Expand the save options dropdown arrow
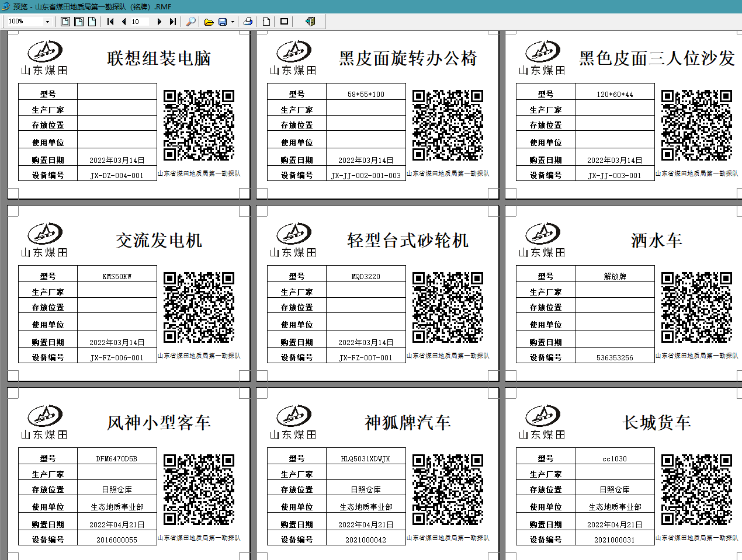Image resolution: width=742 pixels, height=560 pixels. pyautogui.click(x=233, y=22)
